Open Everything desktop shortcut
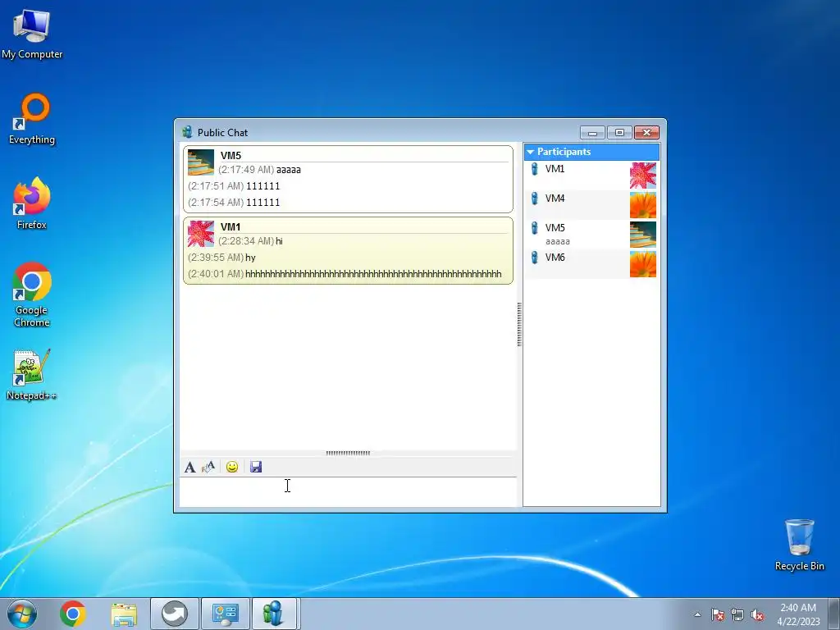This screenshot has width=840, height=630. tap(32, 119)
